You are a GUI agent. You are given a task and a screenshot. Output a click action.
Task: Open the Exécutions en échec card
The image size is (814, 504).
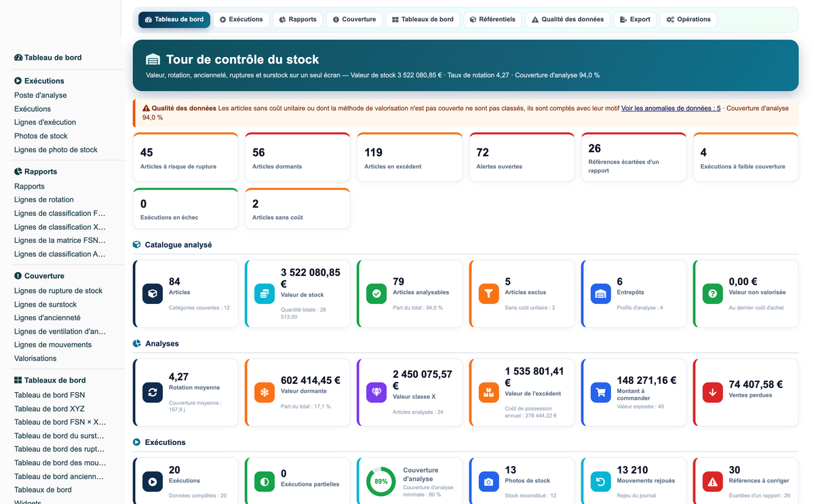coord(186,209)
